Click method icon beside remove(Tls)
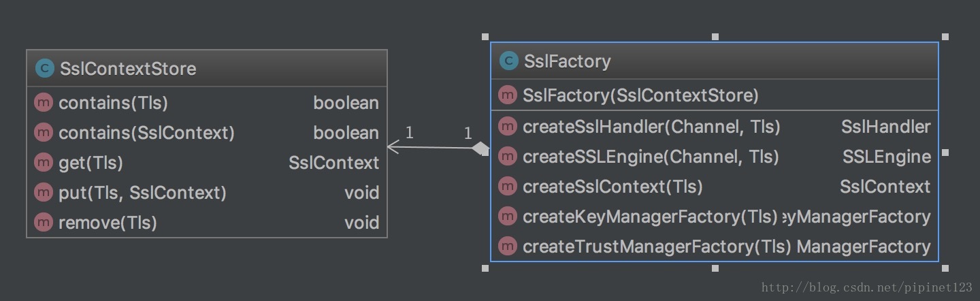The height and width of the screenshot is (301, 980). tap(44, 223)
